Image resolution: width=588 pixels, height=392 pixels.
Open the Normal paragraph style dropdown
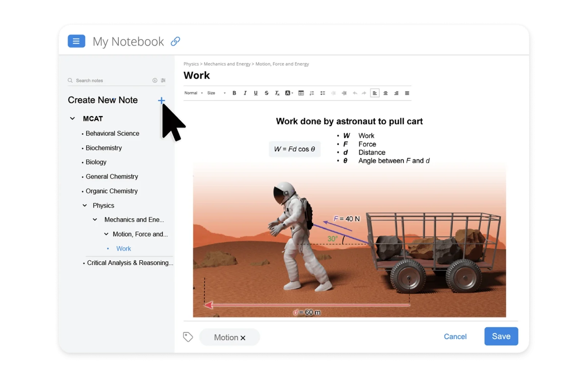pyautogui.click(x=193, y=93)
